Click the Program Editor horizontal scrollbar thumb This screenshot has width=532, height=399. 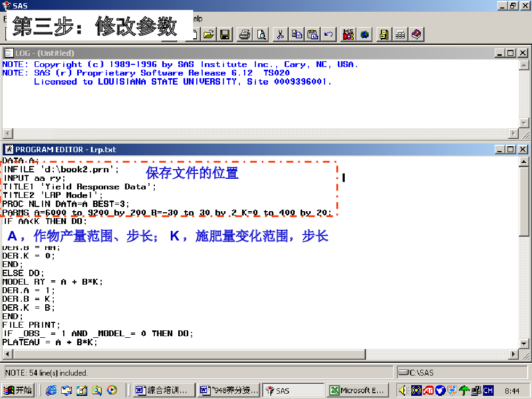(189, 354)
